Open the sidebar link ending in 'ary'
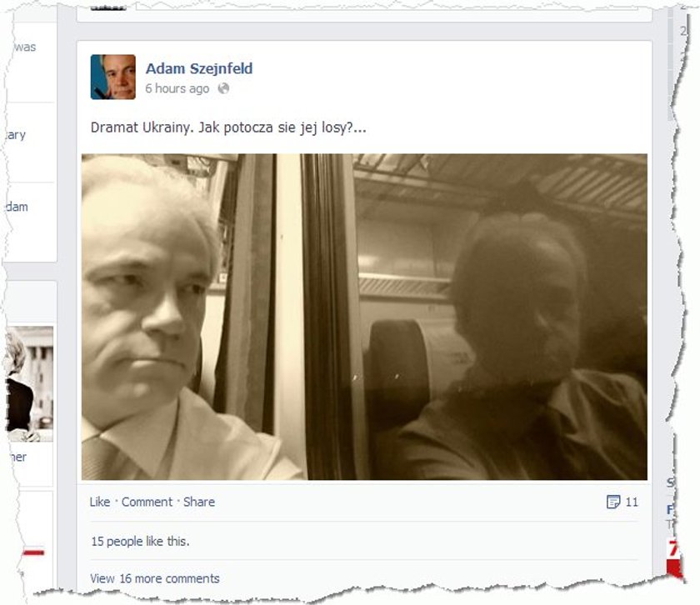The height and width of the screenshot is (605, 700). pyautogui.click(x=16, y=135)
